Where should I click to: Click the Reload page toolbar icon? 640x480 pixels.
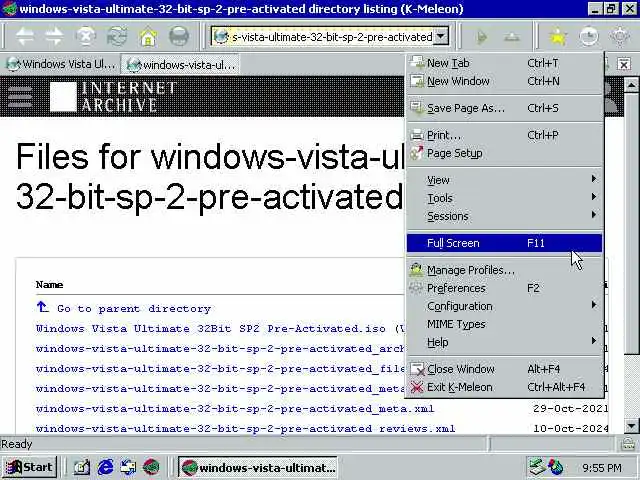pyautogui.click(x=117, y=37)
